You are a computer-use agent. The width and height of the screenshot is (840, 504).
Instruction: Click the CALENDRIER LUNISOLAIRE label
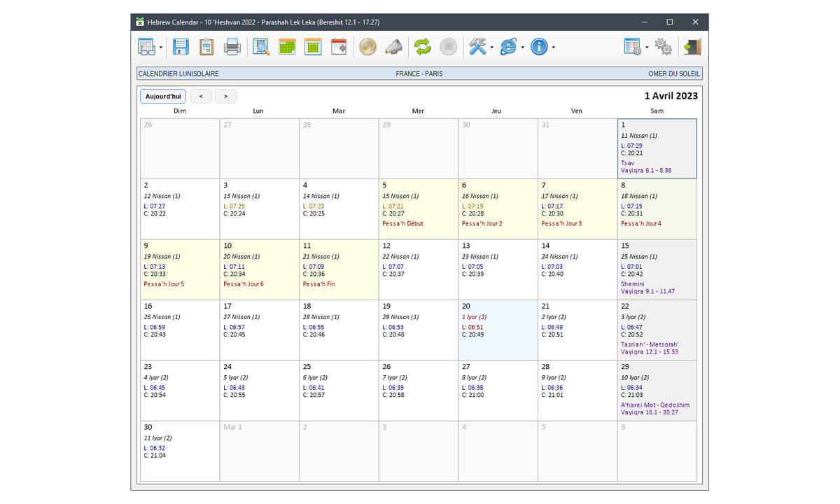point(178,73)
